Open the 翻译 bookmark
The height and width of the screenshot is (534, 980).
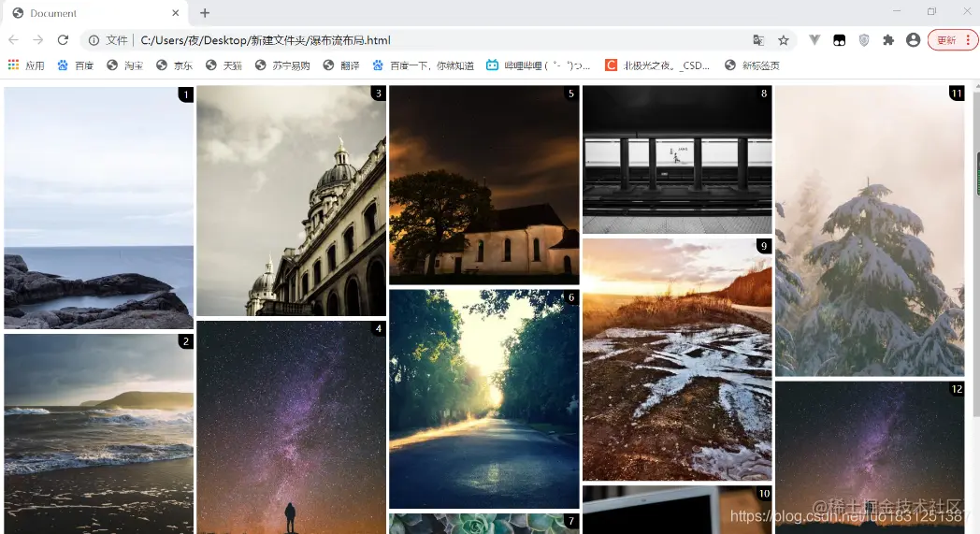[x=341, y=65]
